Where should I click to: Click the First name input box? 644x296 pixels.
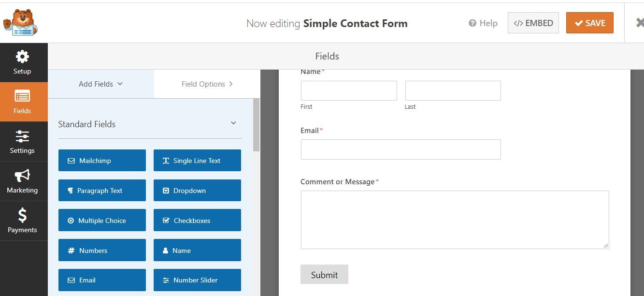click(349, 91)
